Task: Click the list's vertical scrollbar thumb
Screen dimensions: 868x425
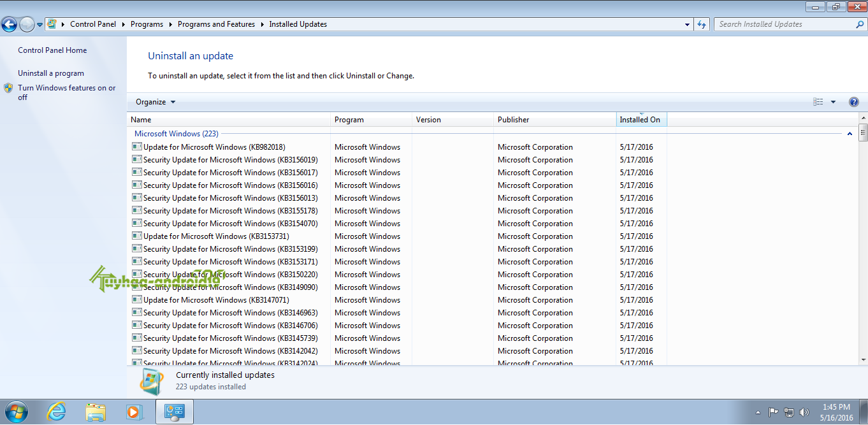Action: click(x=863, y=133)
